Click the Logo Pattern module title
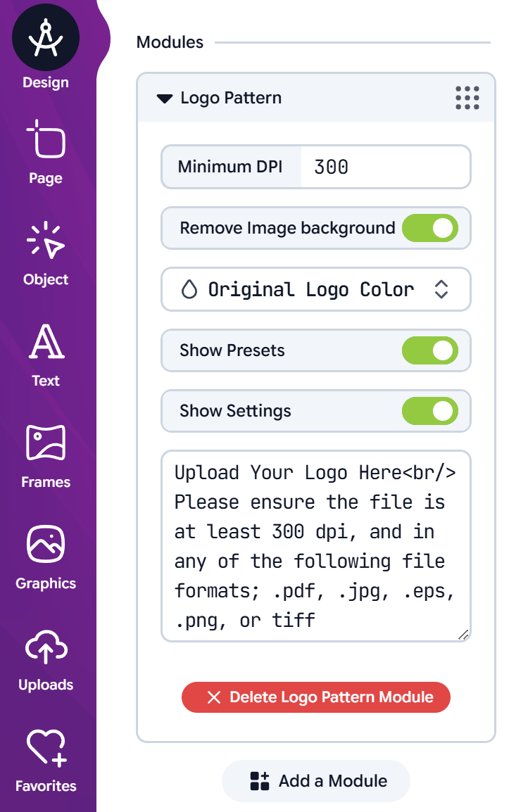 click(x=232, y=98)
